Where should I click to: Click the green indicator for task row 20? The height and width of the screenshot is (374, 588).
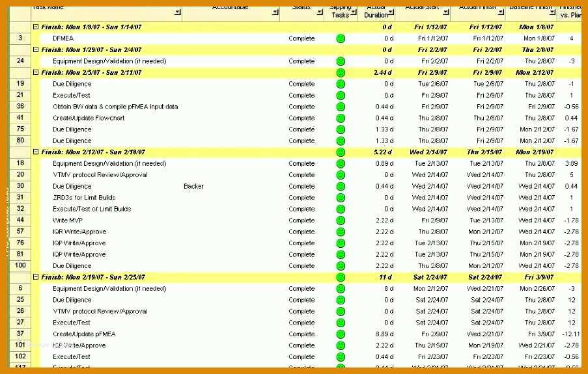(341, 175)
